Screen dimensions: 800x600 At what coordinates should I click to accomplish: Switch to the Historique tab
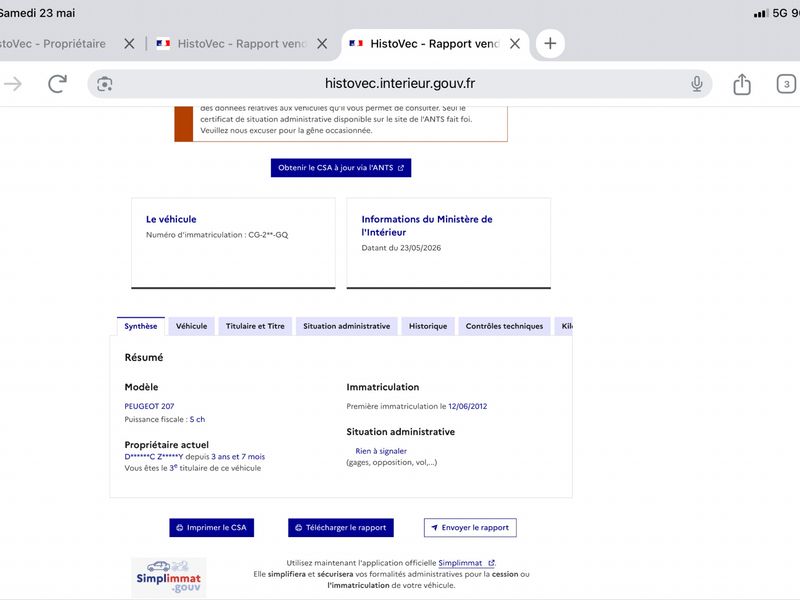428,326
